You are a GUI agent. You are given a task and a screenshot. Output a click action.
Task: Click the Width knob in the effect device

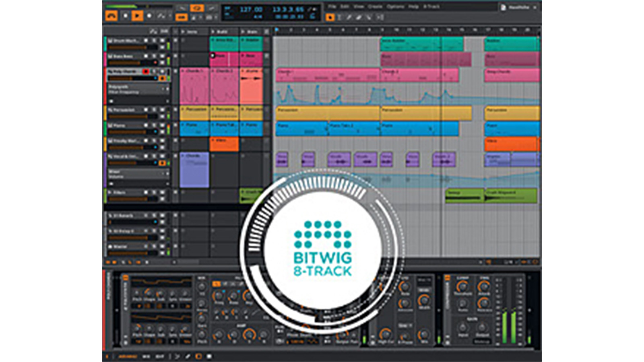click(423, 300)
